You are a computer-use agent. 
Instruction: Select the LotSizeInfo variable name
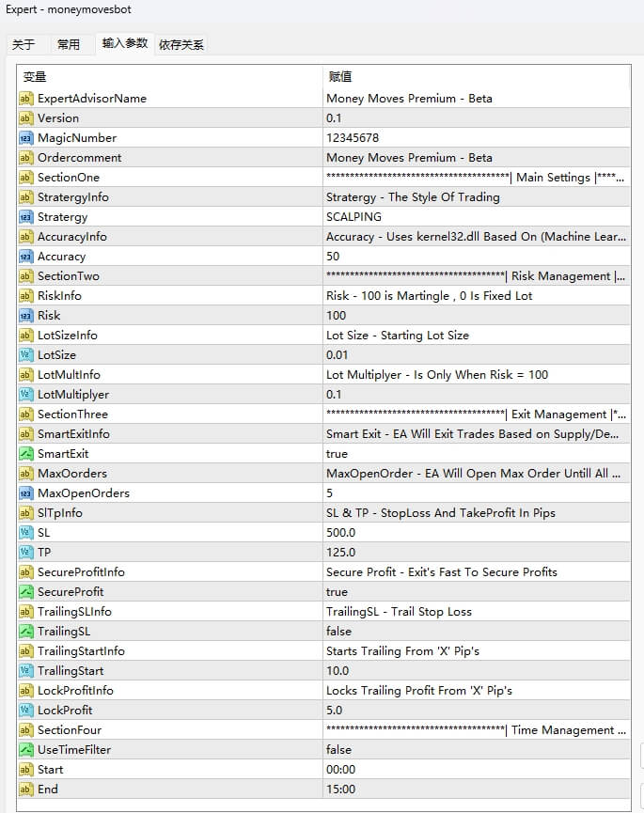68,336
